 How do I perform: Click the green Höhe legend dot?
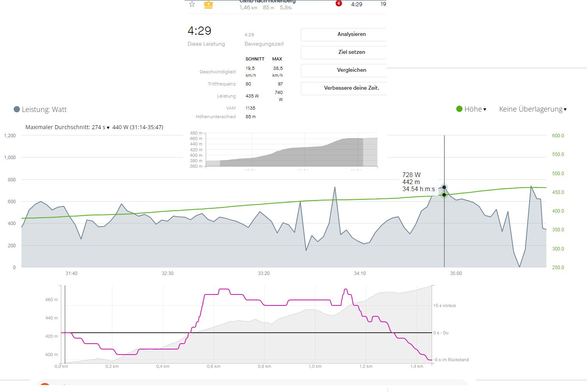(459, 109)
